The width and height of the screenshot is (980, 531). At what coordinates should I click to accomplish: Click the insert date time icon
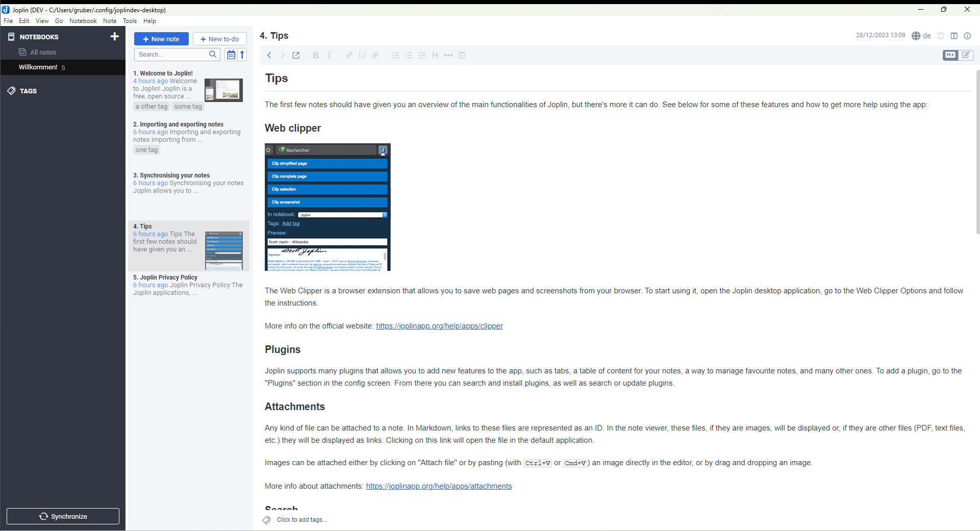pyautogui.click(x=462, y=55)
